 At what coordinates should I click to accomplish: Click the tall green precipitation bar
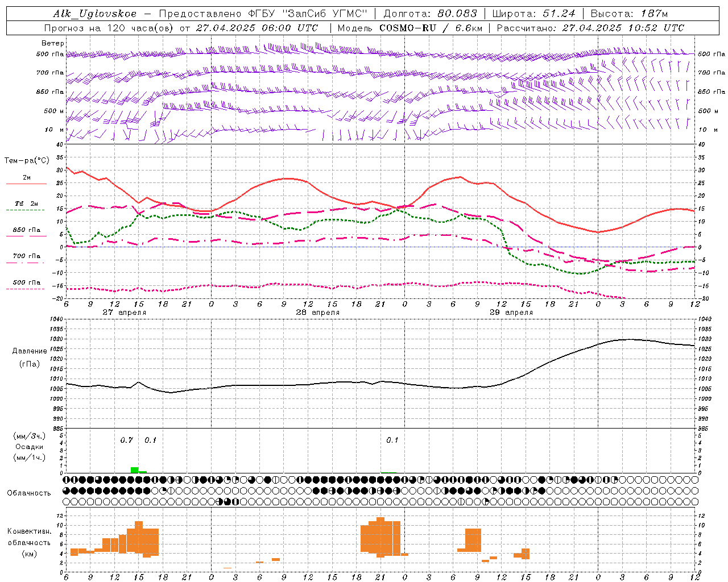click(x=134, y=470)
